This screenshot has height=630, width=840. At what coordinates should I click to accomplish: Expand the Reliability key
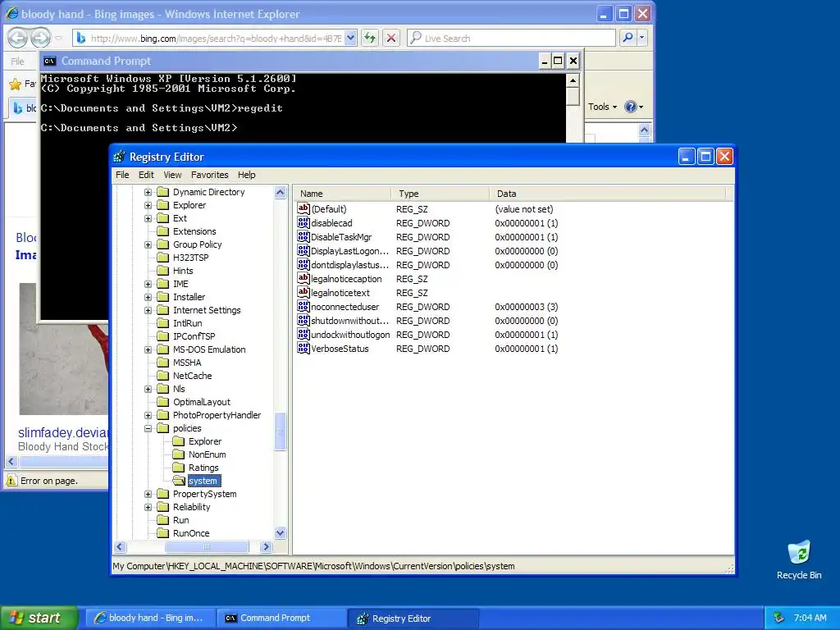point(148,507)
